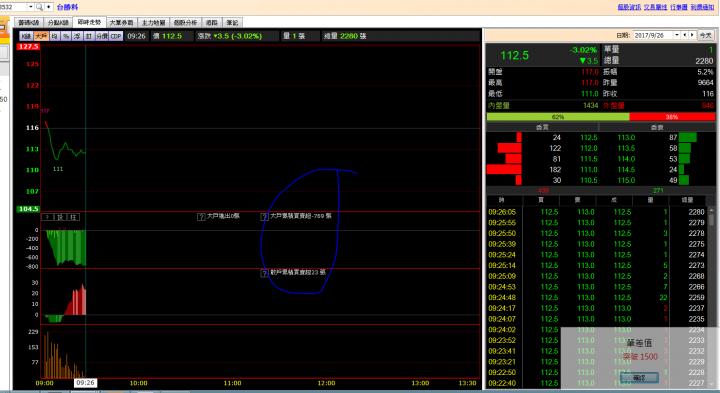The height and width of the screenshot is (393, 720).
Task: Click the 今天 today button
Action: pos(705,35)
